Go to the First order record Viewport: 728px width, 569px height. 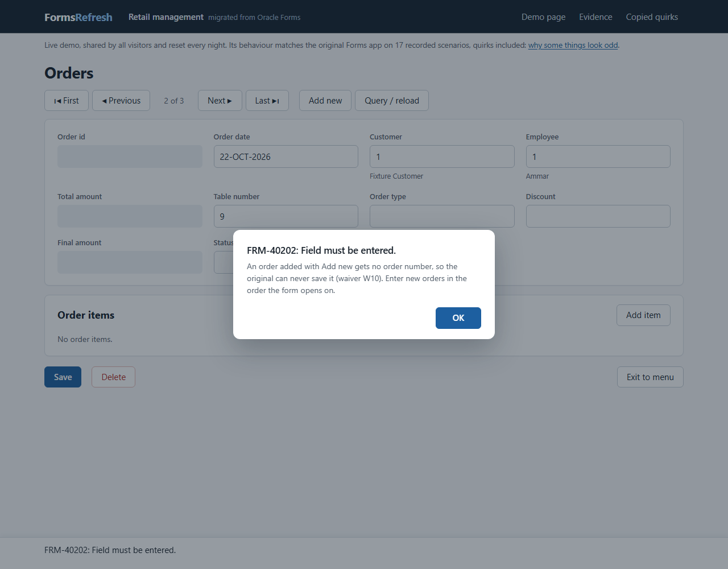click(67, 101)
